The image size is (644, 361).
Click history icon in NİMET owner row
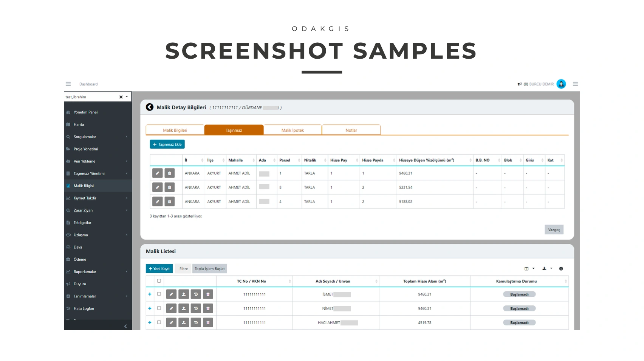pos(196,308)
